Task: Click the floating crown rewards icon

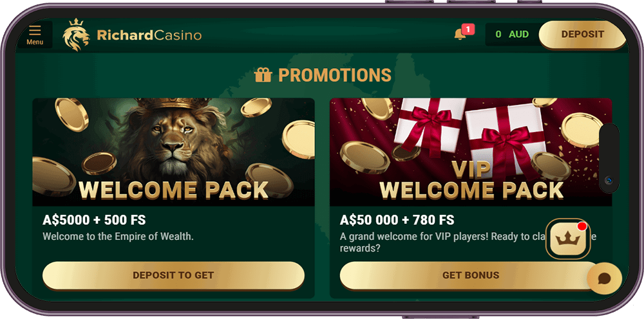Action: click(567, 239)
